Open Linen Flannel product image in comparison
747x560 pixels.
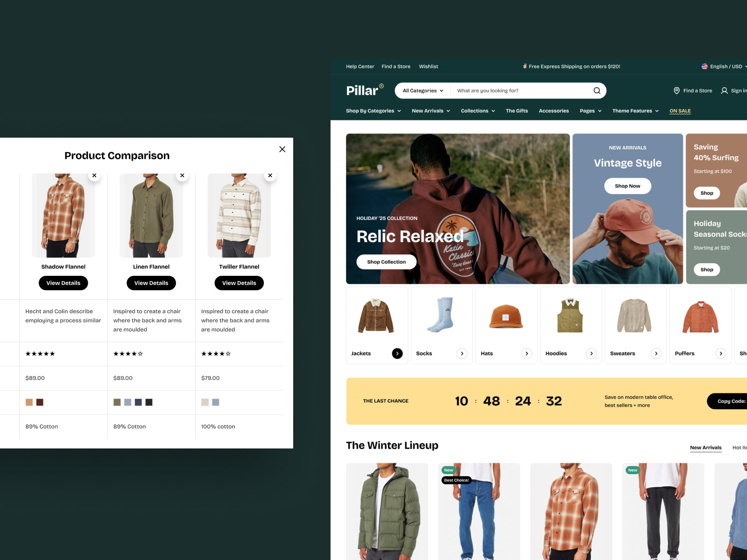click(x=151, y=216)
